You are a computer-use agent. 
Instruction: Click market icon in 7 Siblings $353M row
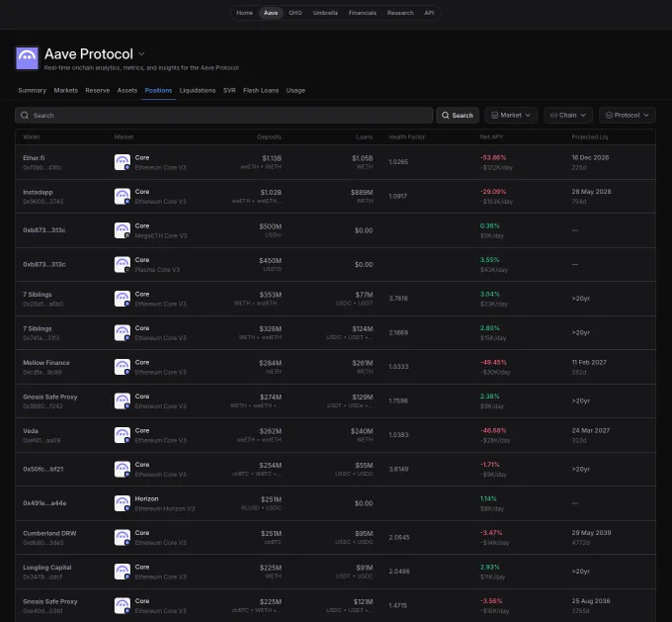[123, 299]
